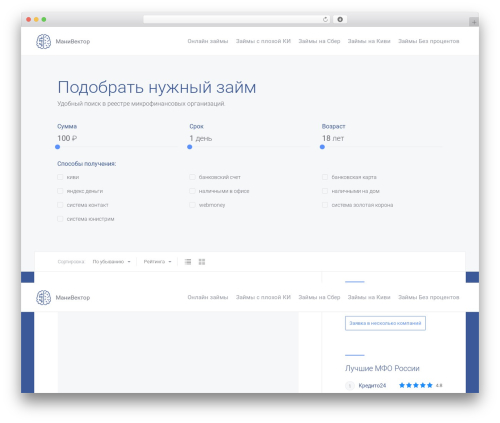The width and height of the screenshot is (500, 423).
Task: Click the MoneyVector brain logo in the upper header
Action: [x=43, y=41]
